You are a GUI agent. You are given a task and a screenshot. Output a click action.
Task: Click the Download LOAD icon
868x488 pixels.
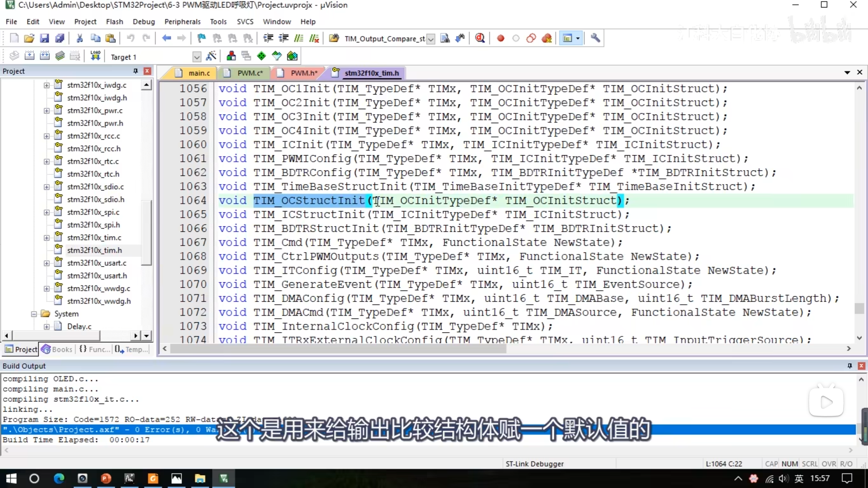pos(95,56)
